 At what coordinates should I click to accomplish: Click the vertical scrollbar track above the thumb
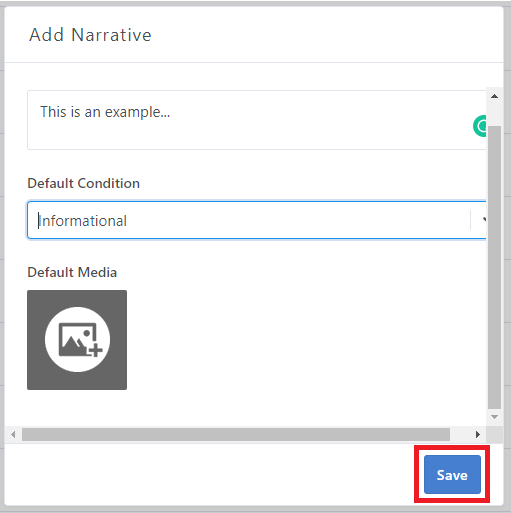point(494,115)
